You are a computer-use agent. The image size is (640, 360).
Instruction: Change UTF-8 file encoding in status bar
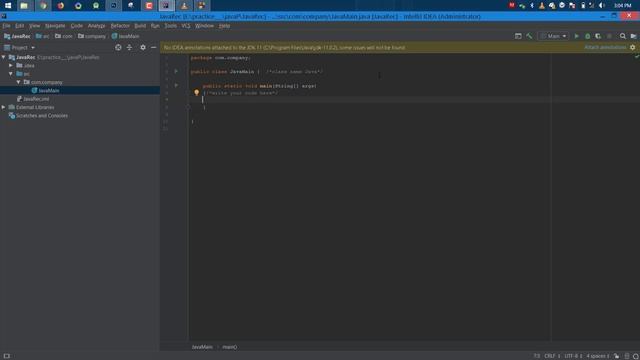[573, 356]
